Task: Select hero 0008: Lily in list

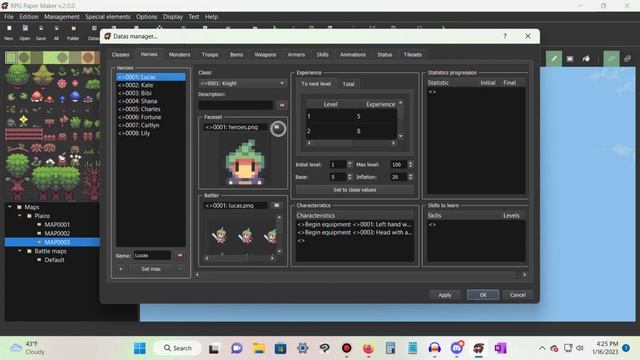Action: (x=151, y=133)
